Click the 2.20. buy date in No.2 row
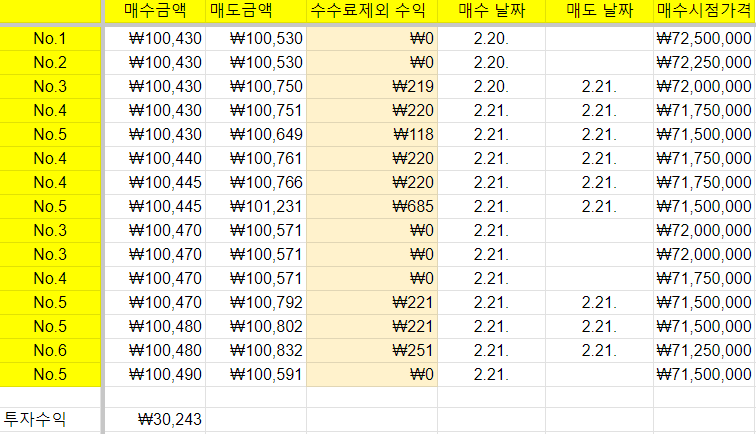This screenshot has width=756, height=434. pyautogui.click(x=492, y=63)
